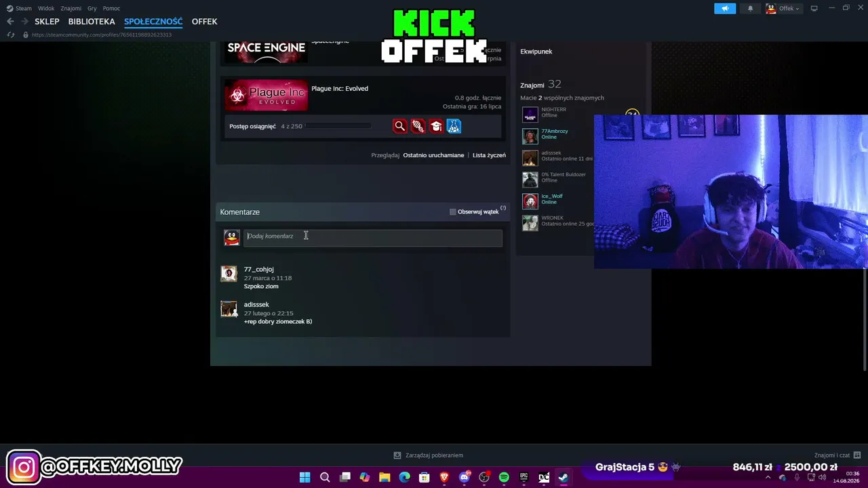Open the Windows Start menu
868x488 pixels.
coord(305,477)
